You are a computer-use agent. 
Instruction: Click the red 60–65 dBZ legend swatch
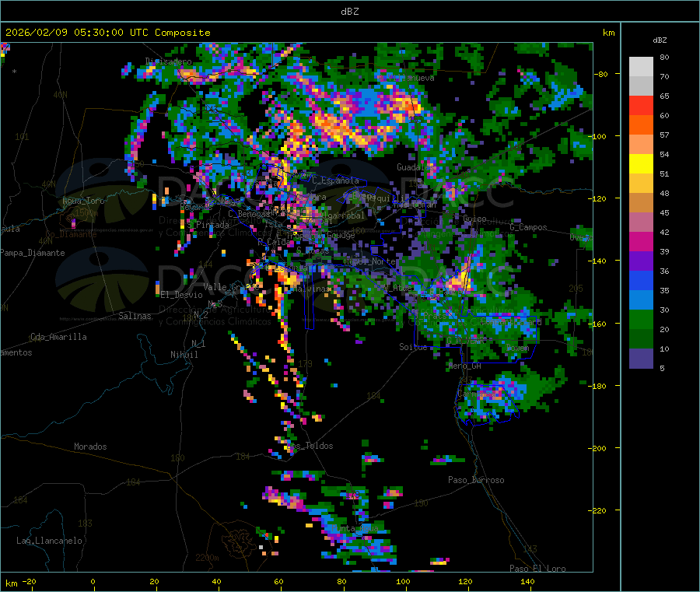click(641, 105)
